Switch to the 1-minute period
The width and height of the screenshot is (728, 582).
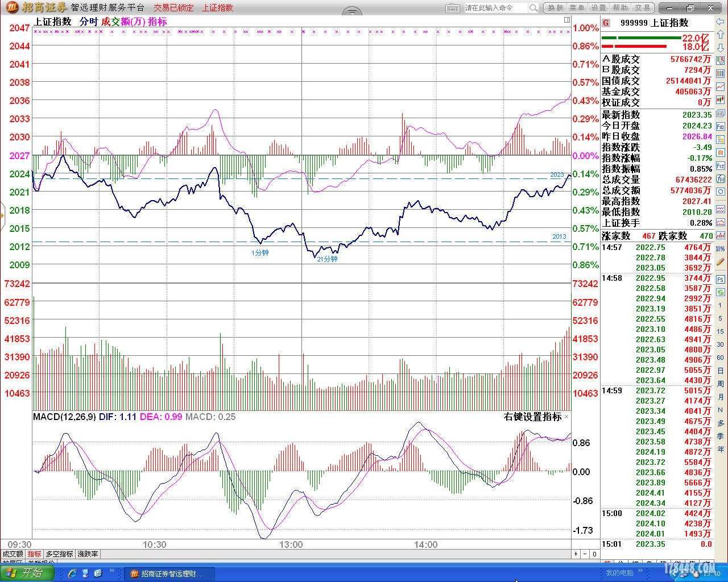pos(720,306)
